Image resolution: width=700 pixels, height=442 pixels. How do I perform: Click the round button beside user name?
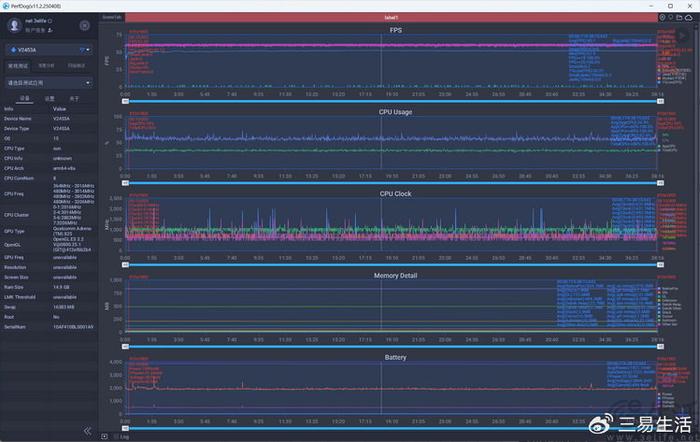pos(84,25)
